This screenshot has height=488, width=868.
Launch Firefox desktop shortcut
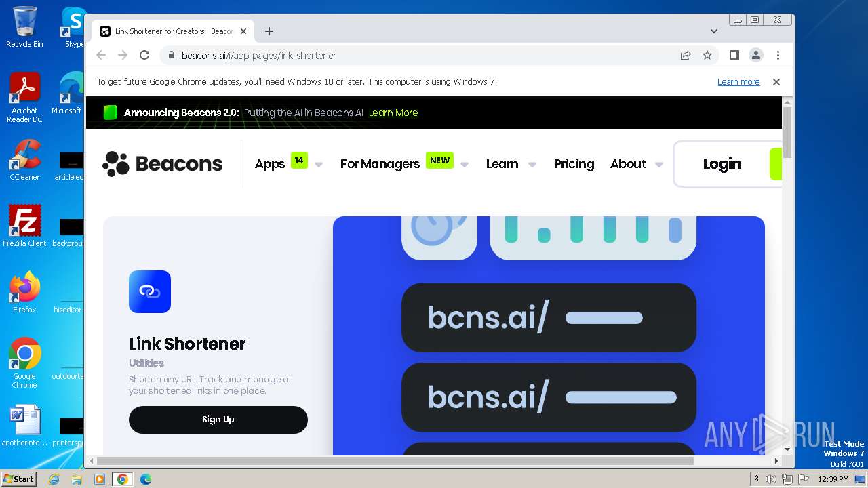(24, 292)
